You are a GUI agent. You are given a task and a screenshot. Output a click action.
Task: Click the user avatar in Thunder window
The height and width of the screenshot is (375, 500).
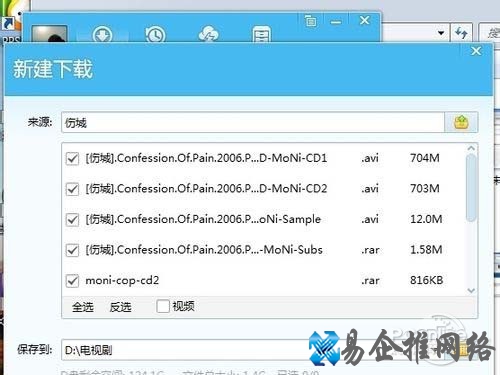[49, 33]
